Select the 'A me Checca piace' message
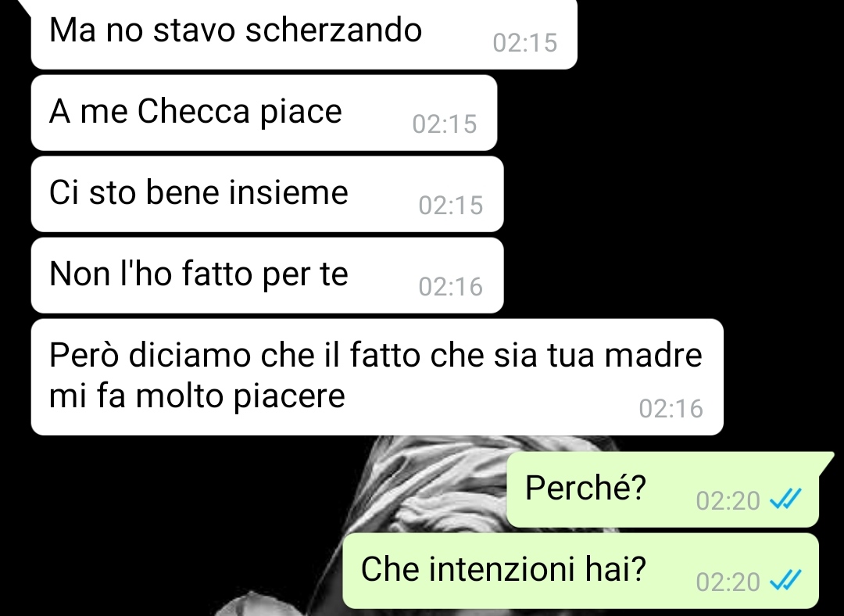 264,113
